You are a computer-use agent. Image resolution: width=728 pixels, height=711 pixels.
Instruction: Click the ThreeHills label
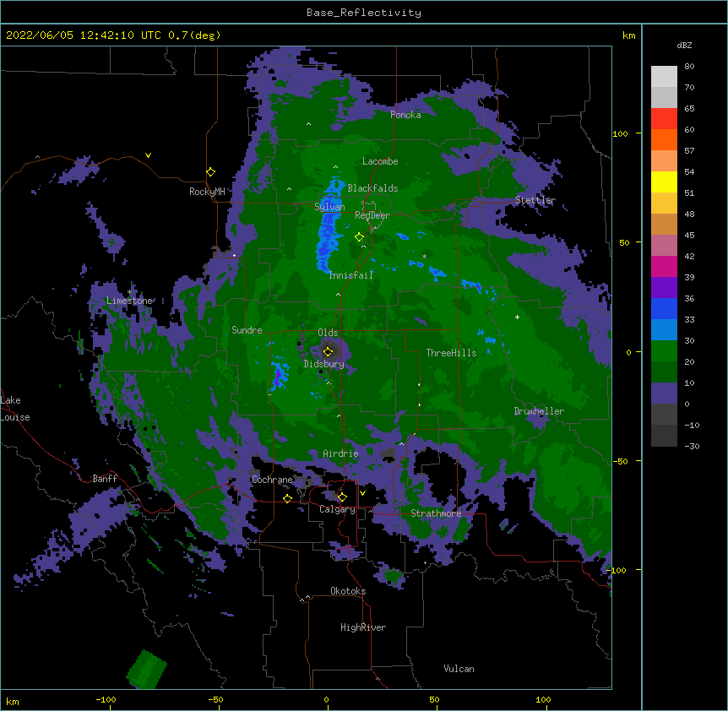point(451,353)
